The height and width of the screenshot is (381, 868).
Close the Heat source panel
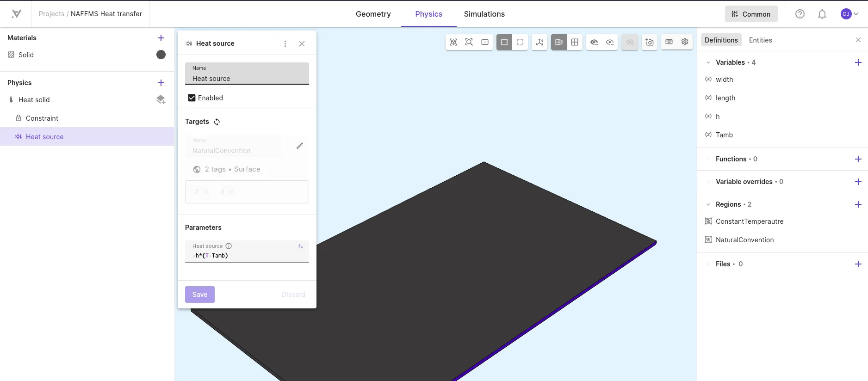[302, 43]
